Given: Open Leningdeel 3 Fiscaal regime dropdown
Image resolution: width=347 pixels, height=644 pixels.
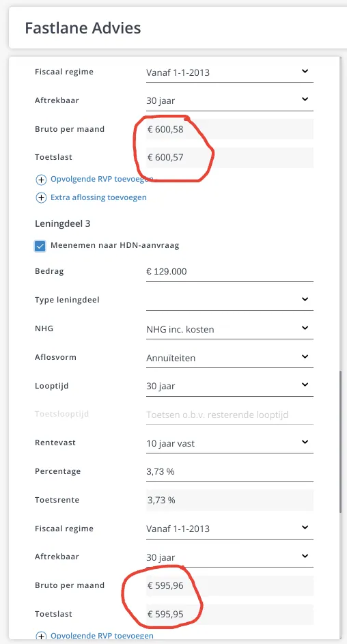Looking at the screenshot, I should [x=230, y=529].
